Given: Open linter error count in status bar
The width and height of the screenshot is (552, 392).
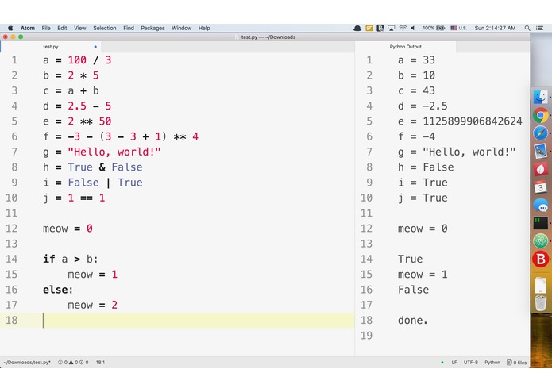Looking at the screenshot, I should pos(62,362).
